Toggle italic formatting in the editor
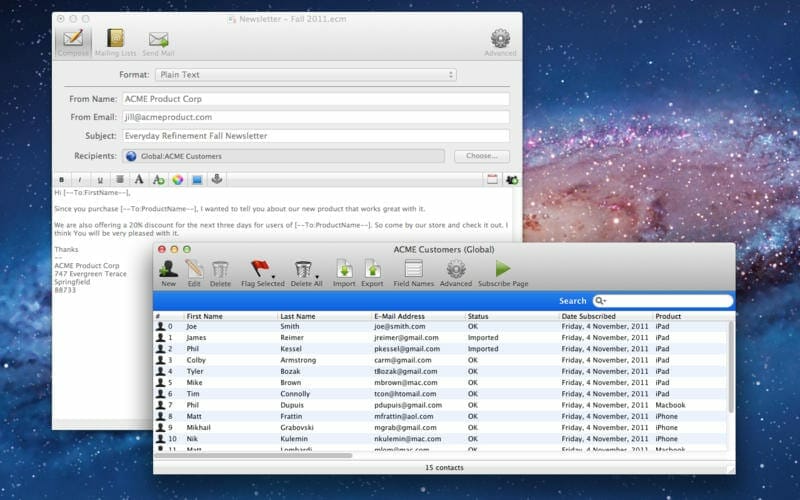The height and width of the screenshot is (500, 800). (81, 179)
